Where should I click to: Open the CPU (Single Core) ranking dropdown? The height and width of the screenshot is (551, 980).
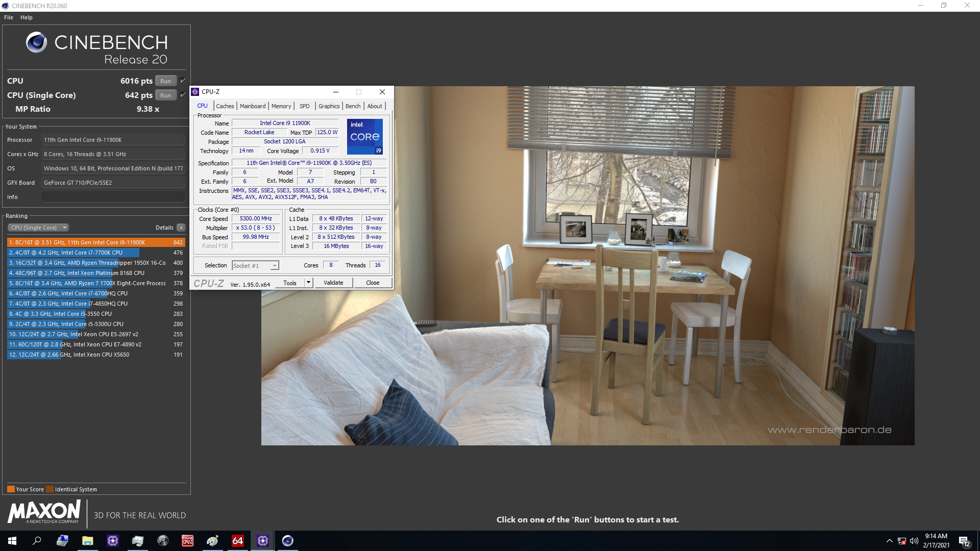point(38,228)
